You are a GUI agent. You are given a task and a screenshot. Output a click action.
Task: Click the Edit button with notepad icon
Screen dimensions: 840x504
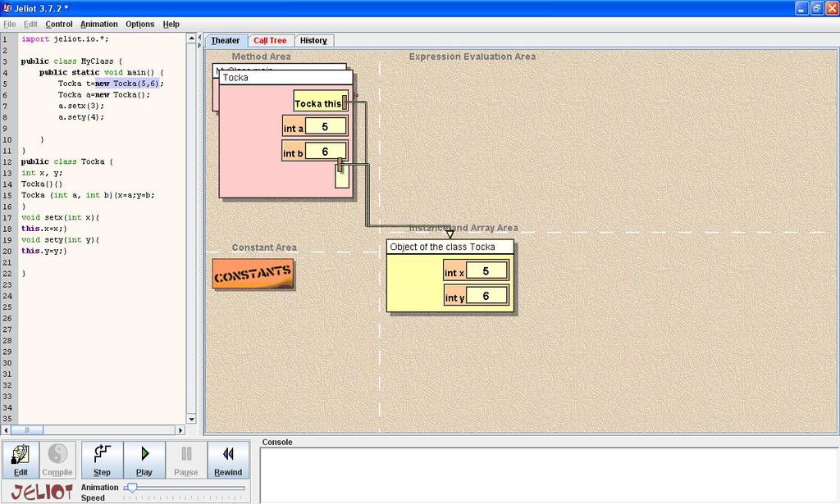(21, 460)
